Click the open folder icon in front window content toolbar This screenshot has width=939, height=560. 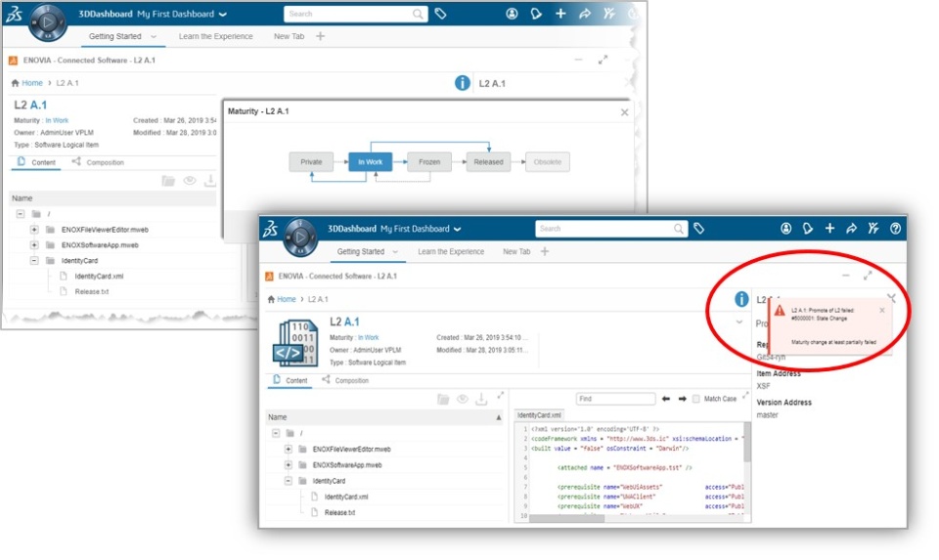[443, 399]
